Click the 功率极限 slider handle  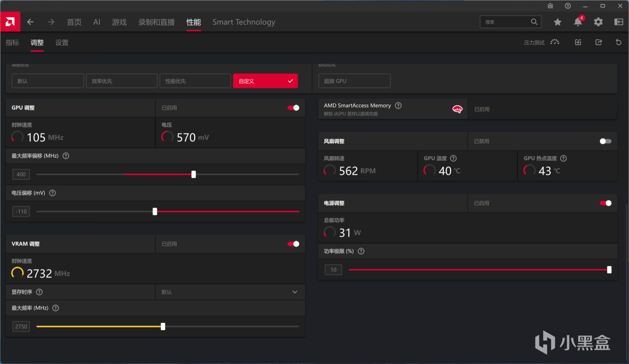coord(609,269)
